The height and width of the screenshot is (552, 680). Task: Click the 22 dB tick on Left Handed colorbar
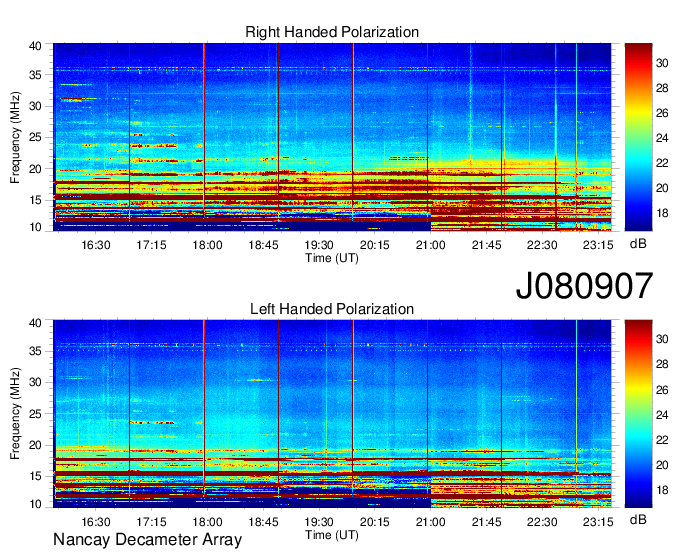662,440
